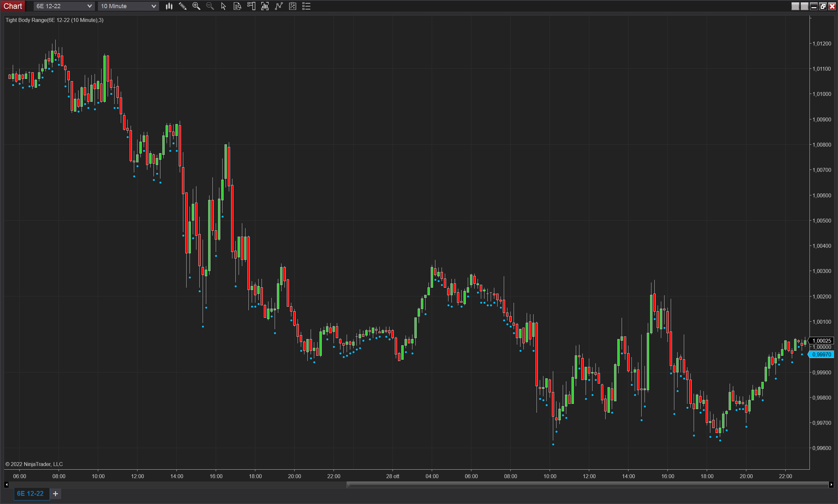Add a new tab with plus button
Image resolution: width=838 pixels, height=504 pixels.
tap(56, 494)
